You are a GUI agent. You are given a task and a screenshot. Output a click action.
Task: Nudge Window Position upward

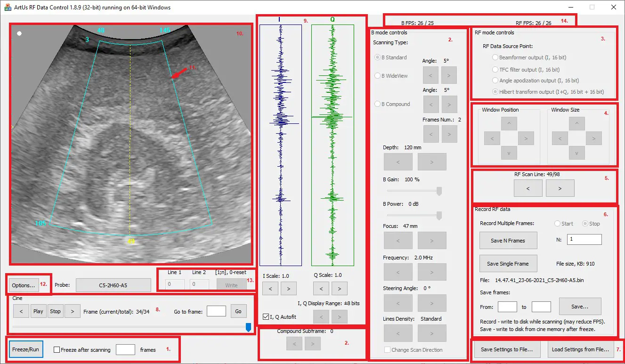pos(509,123)
